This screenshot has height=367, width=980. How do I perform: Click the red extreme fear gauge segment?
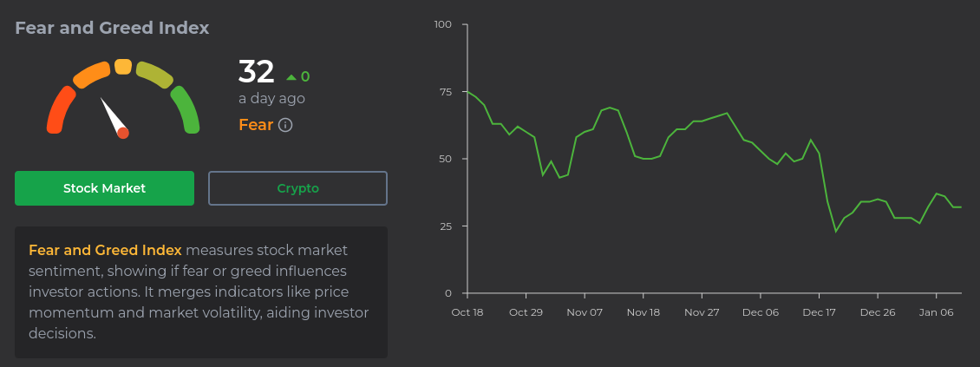click(58, 109)
